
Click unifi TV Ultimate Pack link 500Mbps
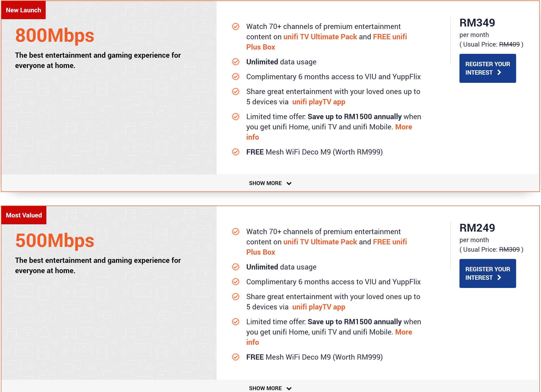pyautogui.click(x=320, y=242)
